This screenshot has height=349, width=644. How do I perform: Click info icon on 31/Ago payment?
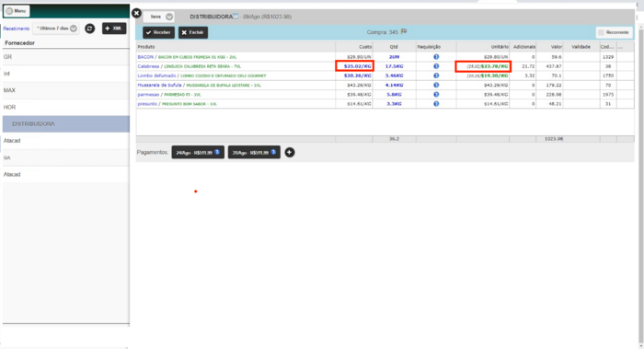273,152
